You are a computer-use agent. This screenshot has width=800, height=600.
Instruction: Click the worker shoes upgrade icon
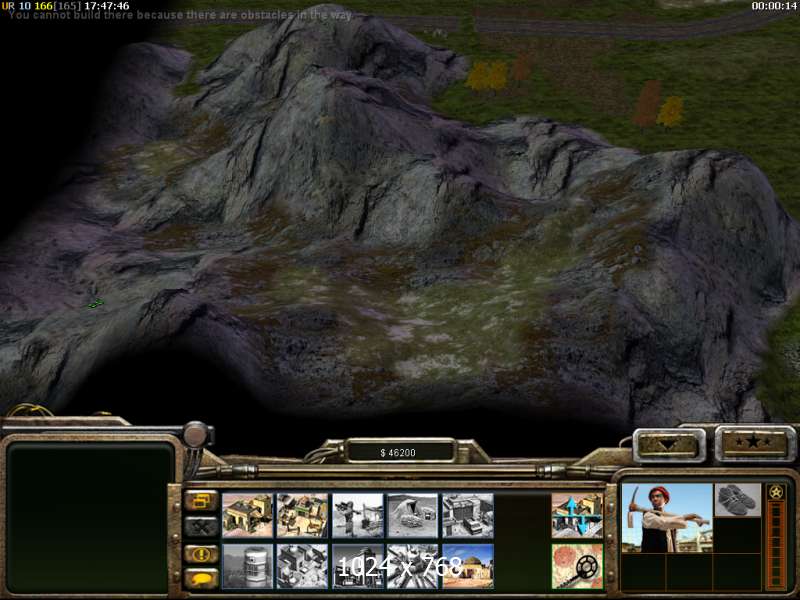click(737, 500)
